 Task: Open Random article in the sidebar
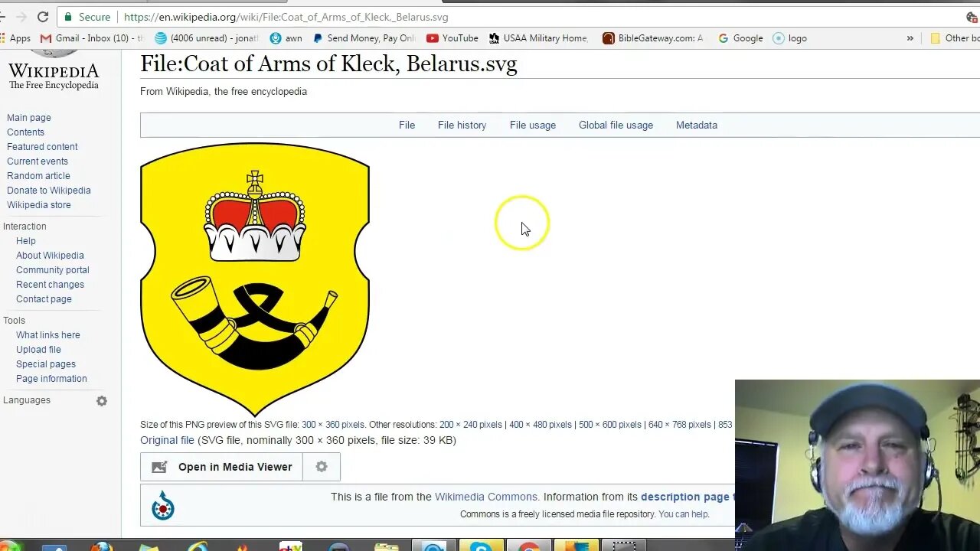(x=38, y=176)
